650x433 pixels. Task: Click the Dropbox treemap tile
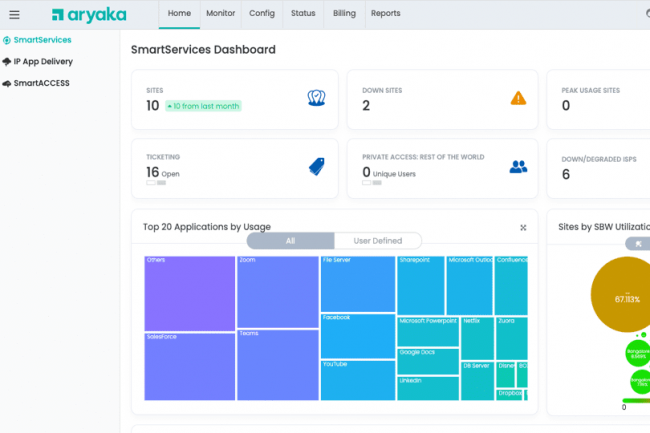point(509,395)
